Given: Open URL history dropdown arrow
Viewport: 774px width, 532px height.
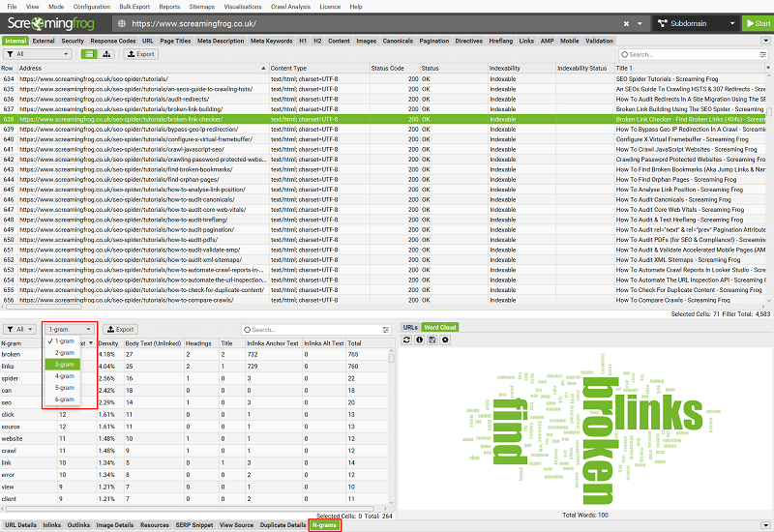Looking at the screenshot, I should 640,23.
